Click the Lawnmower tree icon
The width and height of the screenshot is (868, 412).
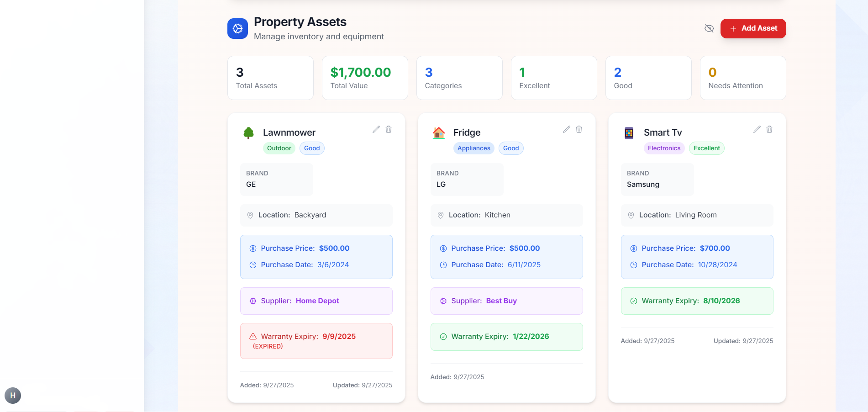pyautogui.click(x=248, y=133)
